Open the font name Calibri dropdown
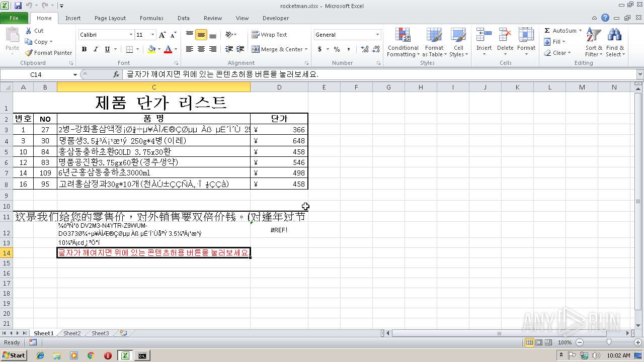 131,35
